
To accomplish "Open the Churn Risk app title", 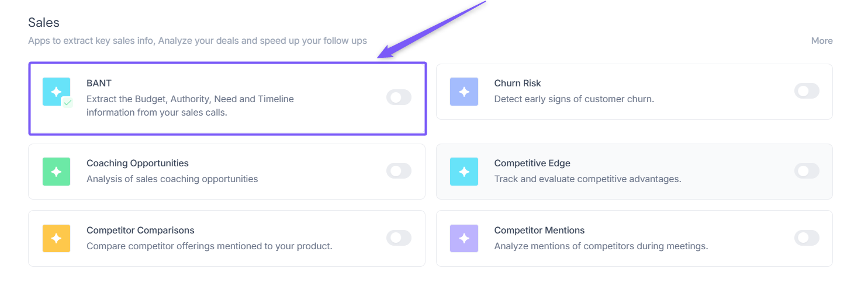I will click(517, 83).
